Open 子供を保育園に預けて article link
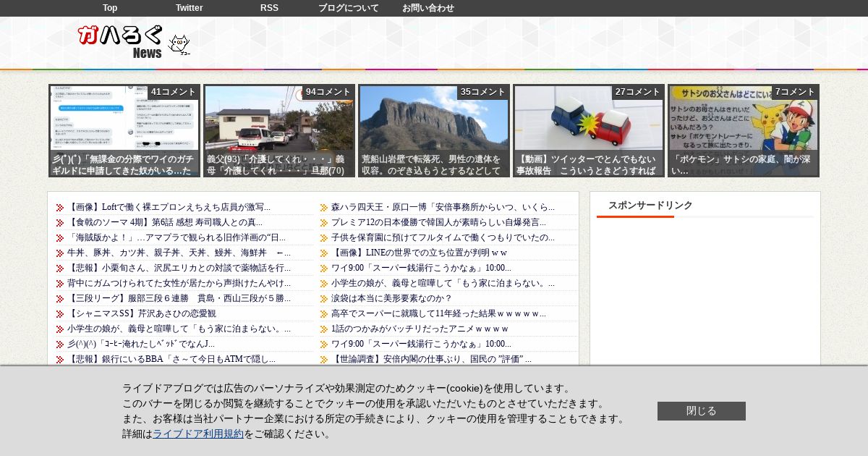The height and width of the screenshot is (456, 868). coord(443,237)
